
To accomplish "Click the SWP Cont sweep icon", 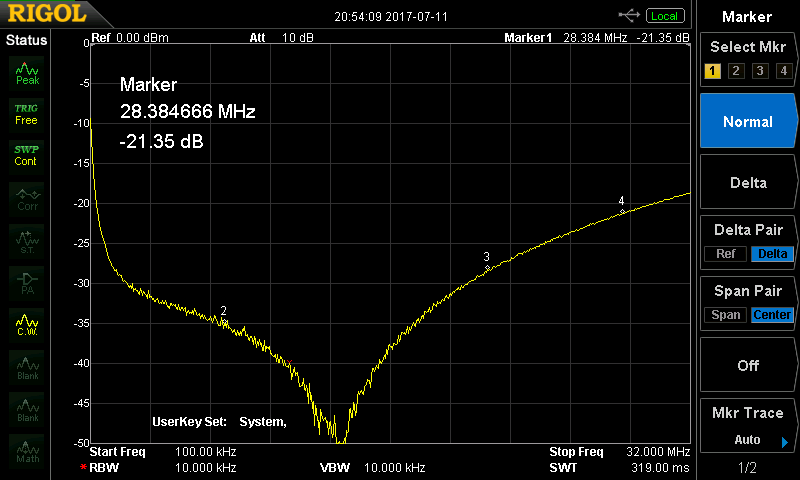I will click(x=27, y=155).
